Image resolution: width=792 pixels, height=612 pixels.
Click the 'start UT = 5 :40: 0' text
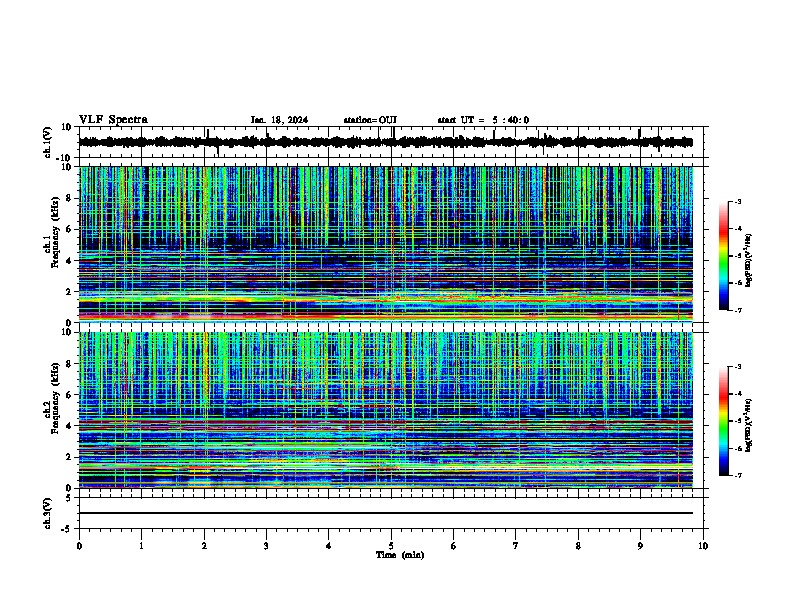point(483,120)
